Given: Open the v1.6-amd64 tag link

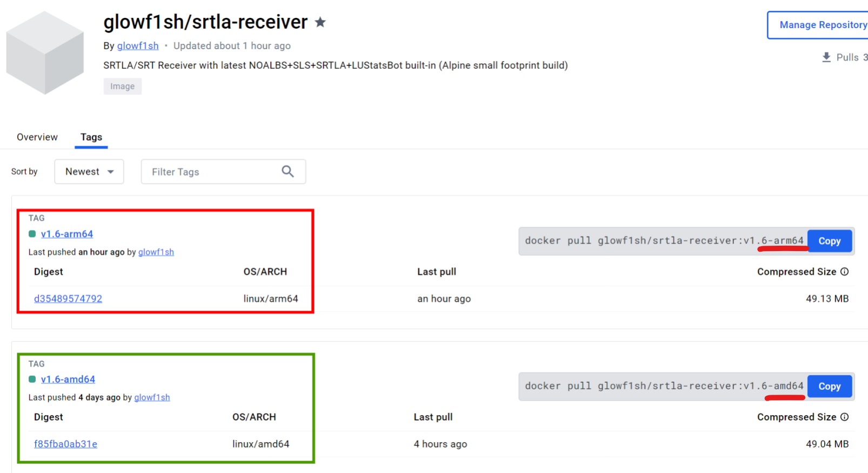Looking at the screenshot, I should [x=68, y=379].
